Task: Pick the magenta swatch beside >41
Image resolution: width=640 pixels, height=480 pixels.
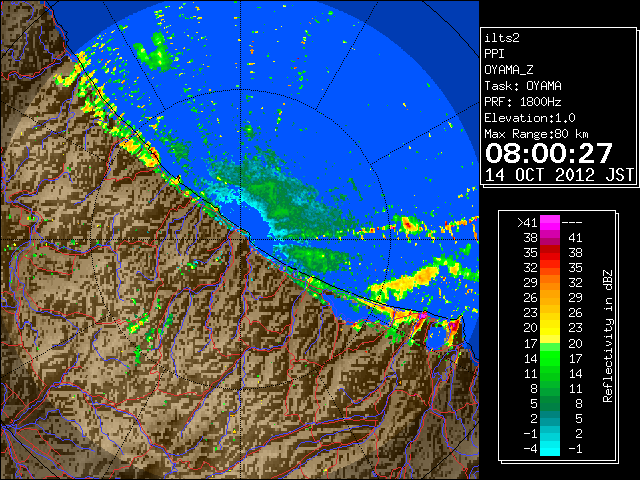Action: tap(550, 223)
